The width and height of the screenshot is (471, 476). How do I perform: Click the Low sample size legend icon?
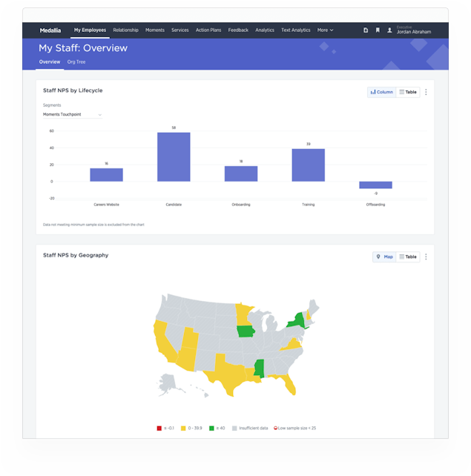click(275, 428)
